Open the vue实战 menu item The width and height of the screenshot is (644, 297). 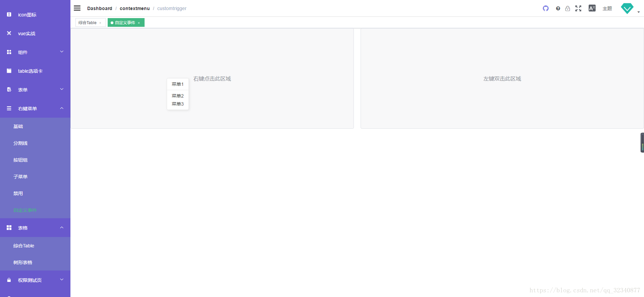(x=35, y=34)
